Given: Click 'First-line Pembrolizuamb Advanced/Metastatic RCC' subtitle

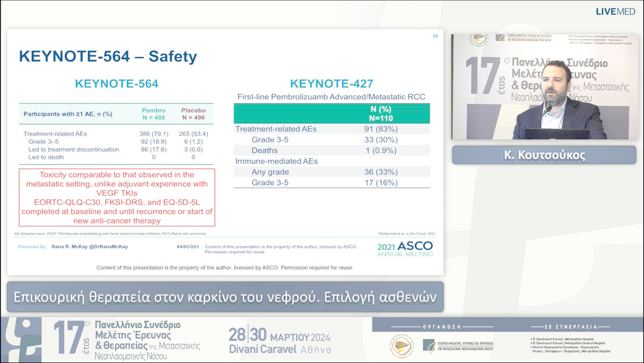Looking at the screenshot, I should tap(332, 97).
